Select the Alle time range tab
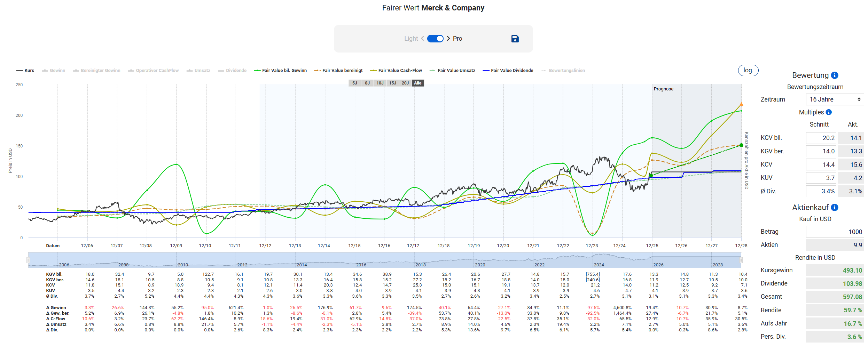The height and width of the screenshot is (346, 868). 418,83
